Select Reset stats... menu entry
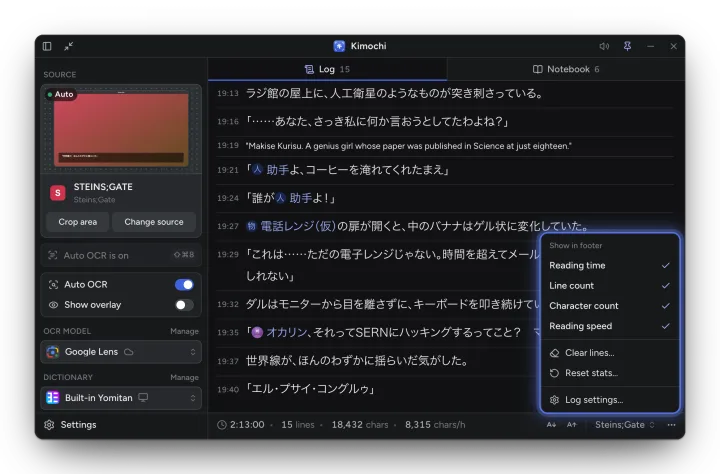The height and width of the screenshot is (474, 720). pos(609,373)
